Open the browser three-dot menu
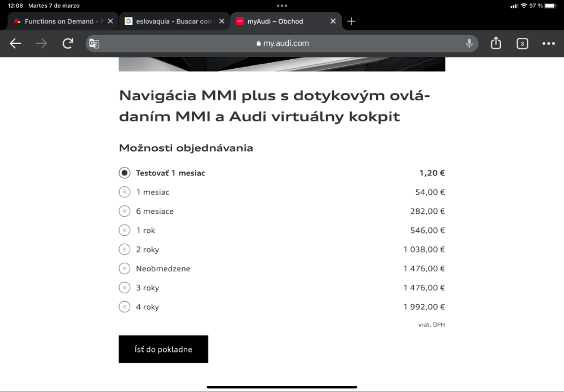The height and width of the screenshot is (392, 564). click(549, 43)
